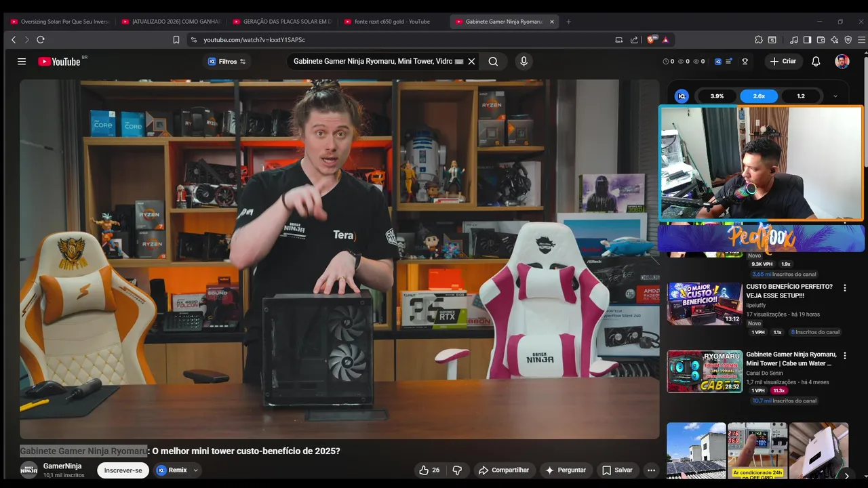Click the 11.3x badge on Ryomaru video
Screen dimensions: 868x488
778,390
